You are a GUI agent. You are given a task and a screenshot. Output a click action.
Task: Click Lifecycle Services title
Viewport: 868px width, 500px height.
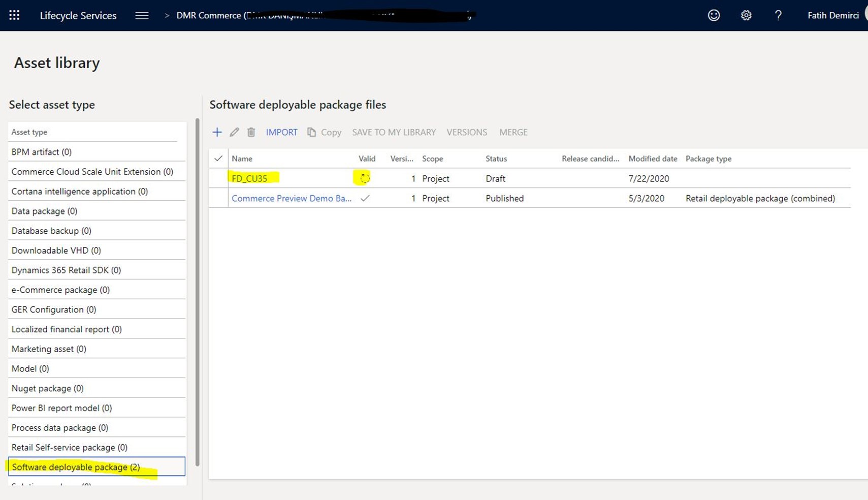coord(78,15)
